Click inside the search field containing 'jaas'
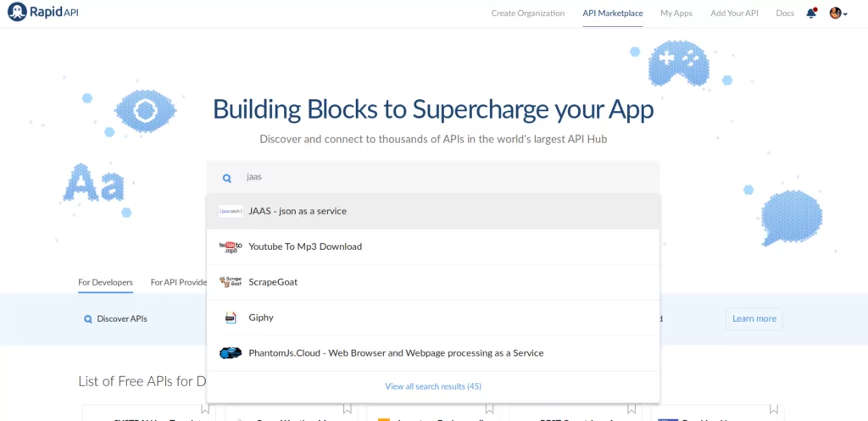The width and height of the screenshot is (868, 421). click(x=441, y=178)
